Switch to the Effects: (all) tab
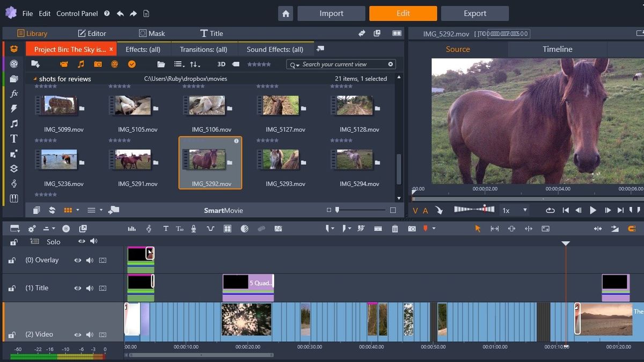644x362 pixels. [143, 49]
